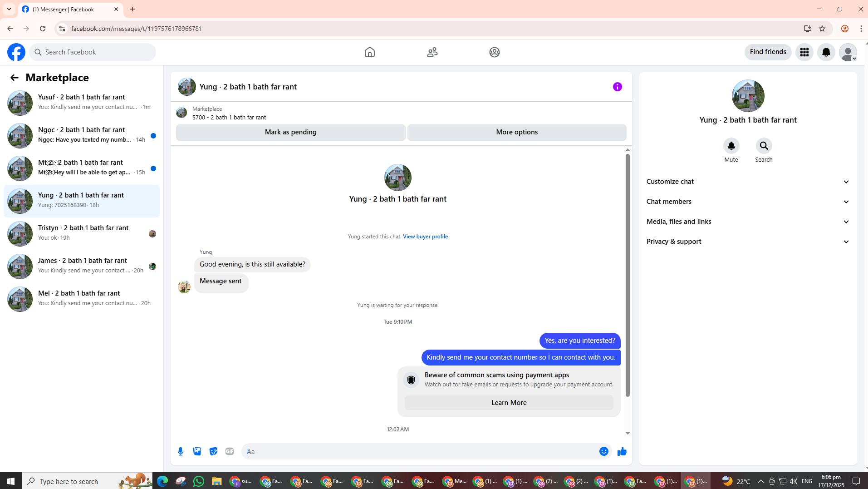Image resolution: width=868 pixels, height=489 pixels.
Task: Mute the conversation with the bell icon
Action: [731, 146]
